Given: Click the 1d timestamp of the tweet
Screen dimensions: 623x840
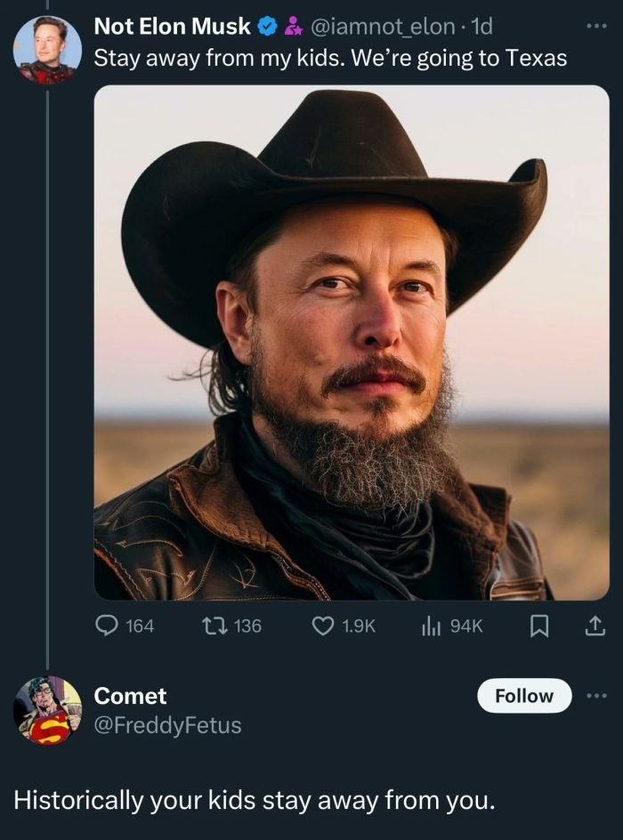Looking at the screenshot, I should pyautogui.click(x=481, y=28).
